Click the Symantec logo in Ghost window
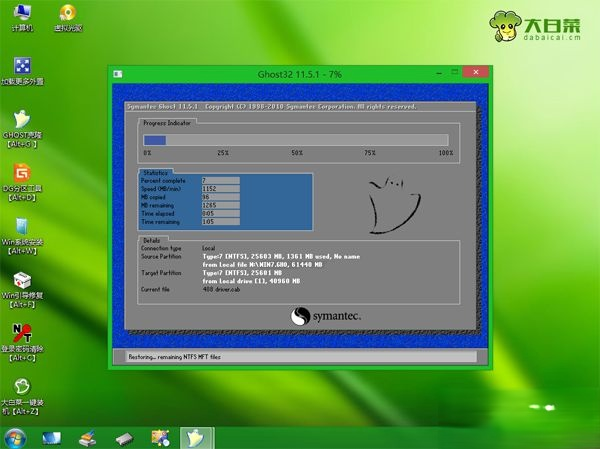The height and width of the screenshot is (449, 600). pos(326,316)
